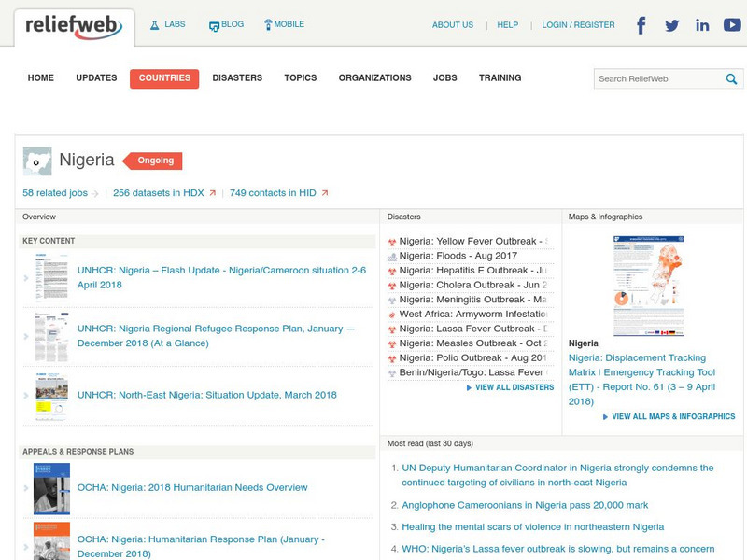Open Anglophone Cameroonians pass 20,000 mark article

525,505
